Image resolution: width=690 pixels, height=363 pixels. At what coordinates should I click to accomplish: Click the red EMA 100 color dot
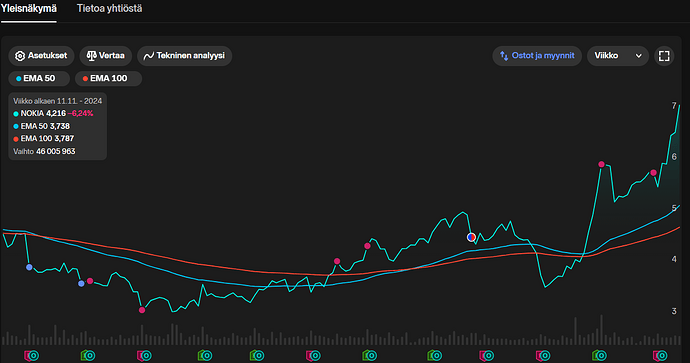click(x=85, y=79)
